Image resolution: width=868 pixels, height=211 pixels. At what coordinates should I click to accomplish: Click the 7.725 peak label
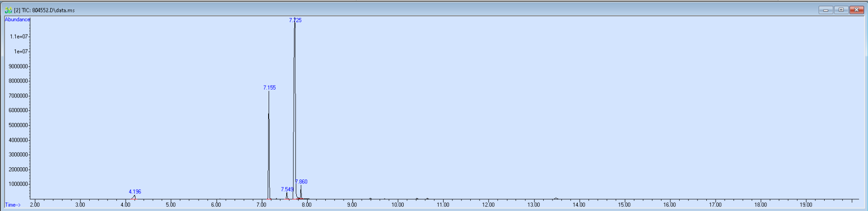click(295, 20)
